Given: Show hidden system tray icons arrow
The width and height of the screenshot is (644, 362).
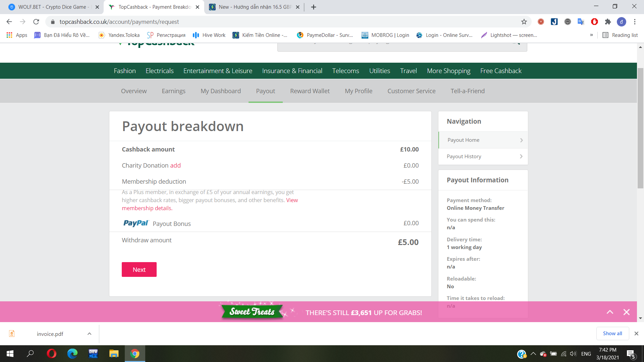Looking at the screenshot, I should coord(533,354).
